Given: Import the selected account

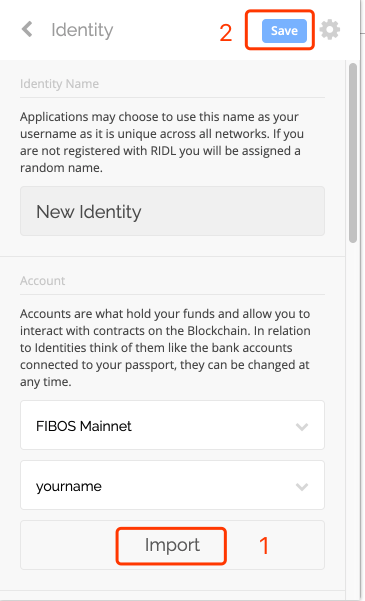Looking at the screenshot, I should 173,545.
